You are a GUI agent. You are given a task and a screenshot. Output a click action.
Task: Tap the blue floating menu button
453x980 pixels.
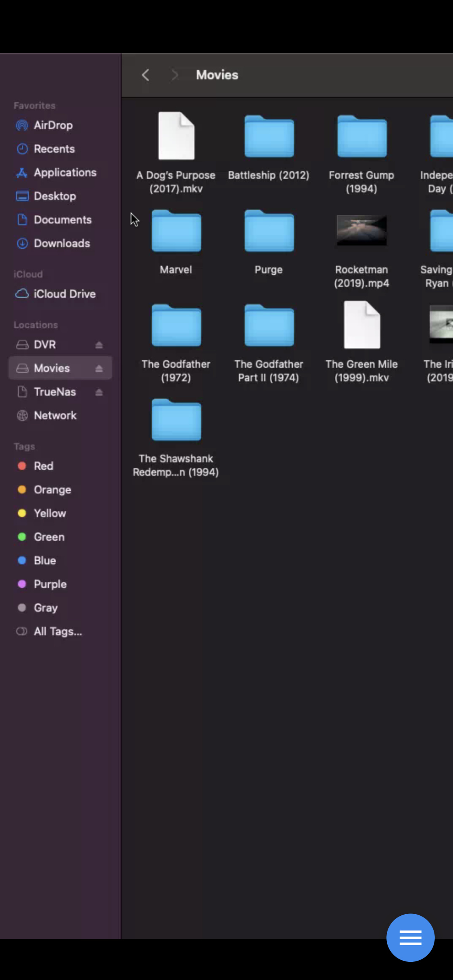(x=410, y=938)
